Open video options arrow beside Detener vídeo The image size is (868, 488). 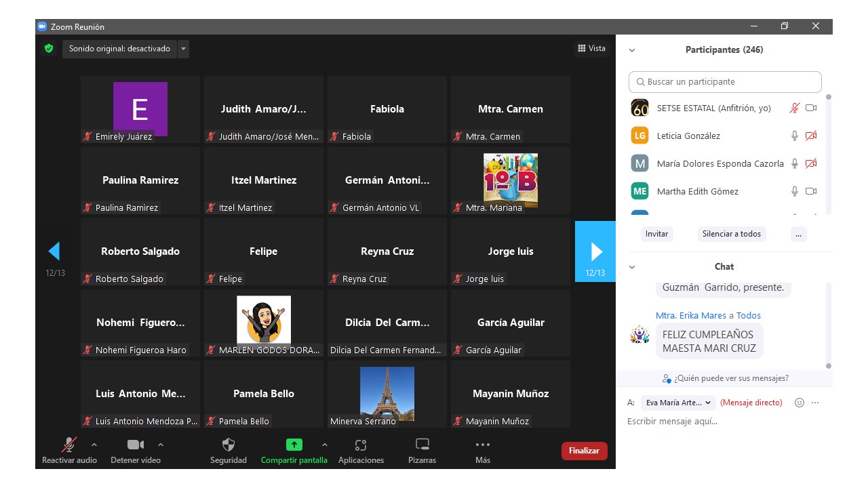click(160, 445)
